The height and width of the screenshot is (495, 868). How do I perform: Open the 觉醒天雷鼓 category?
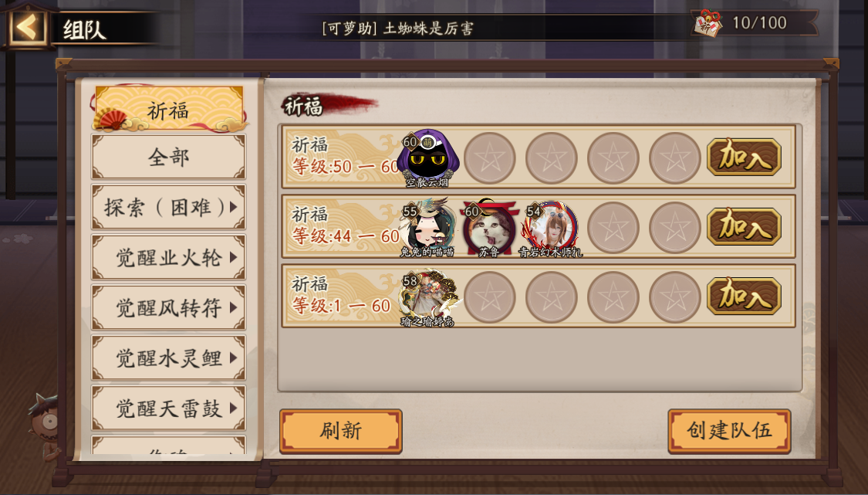pos(168,409)
